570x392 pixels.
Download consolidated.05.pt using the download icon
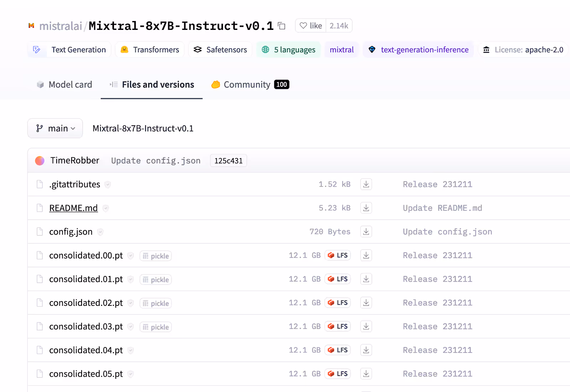click(x=366, y=373)
